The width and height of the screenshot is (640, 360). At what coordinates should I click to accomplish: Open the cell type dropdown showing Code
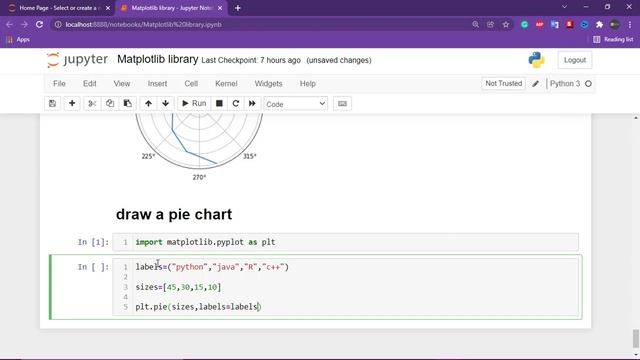[296, 104]
